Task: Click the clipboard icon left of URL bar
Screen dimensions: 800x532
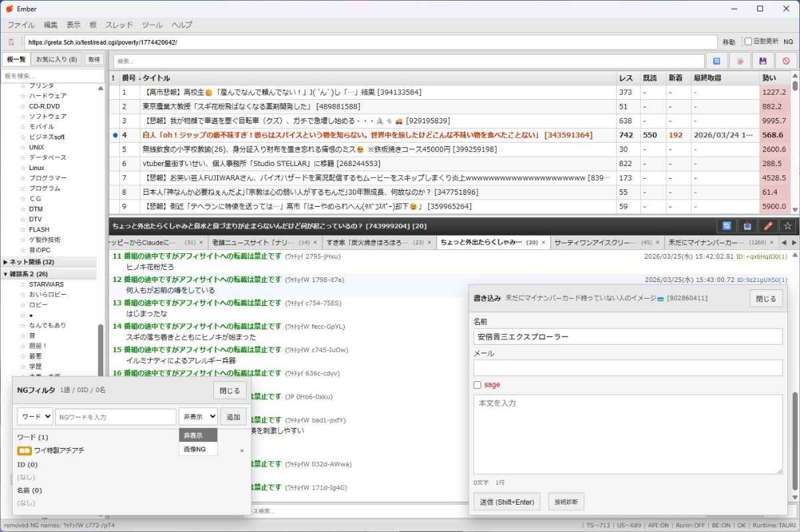Action: pos(11,42)
